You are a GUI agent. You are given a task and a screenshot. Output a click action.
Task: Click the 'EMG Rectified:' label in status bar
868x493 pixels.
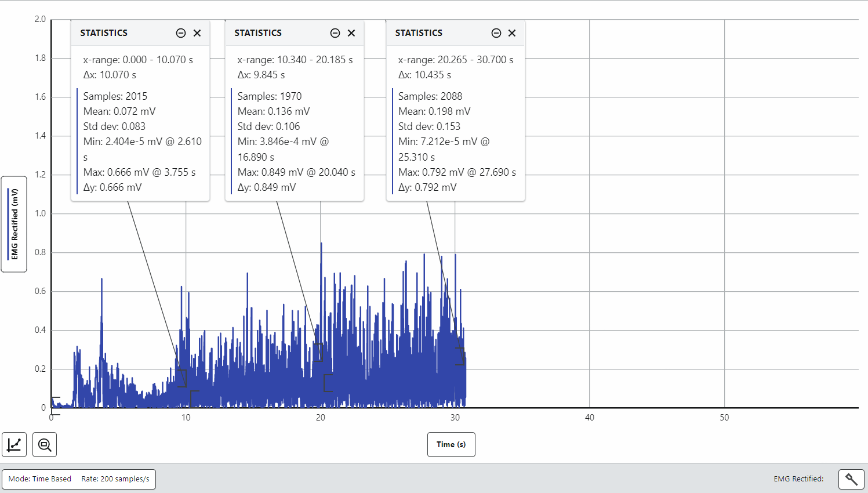coord(798,479)
